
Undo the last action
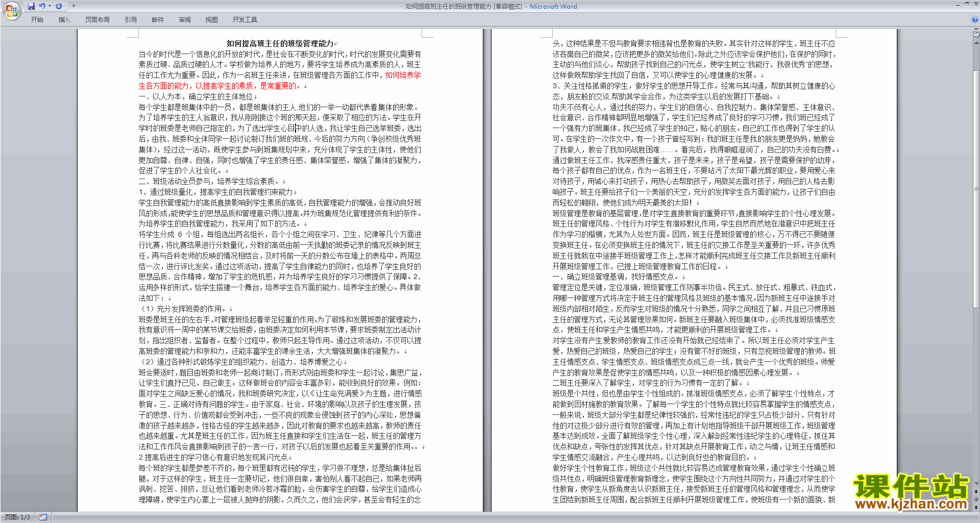coord(42,6)
